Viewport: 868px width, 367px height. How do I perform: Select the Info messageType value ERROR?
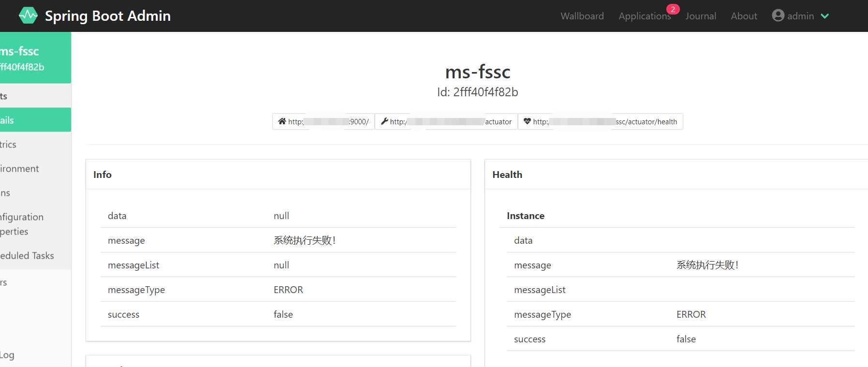288,290
